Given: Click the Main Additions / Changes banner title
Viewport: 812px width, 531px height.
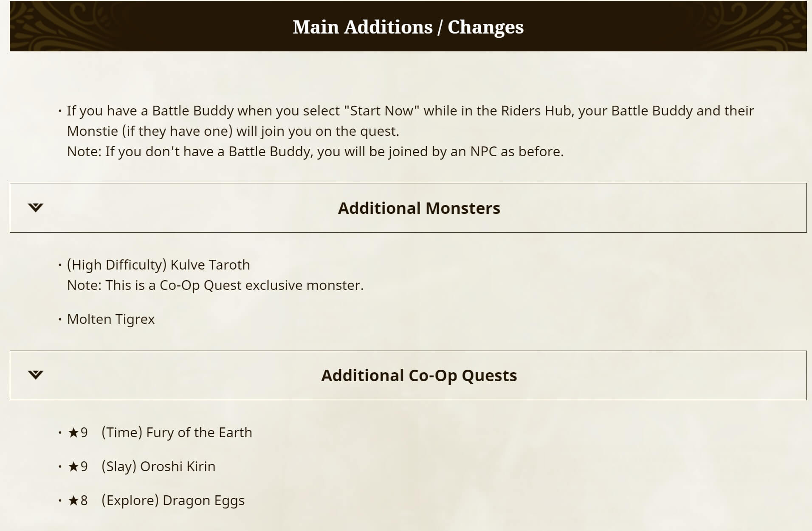Looking at the screenshot, I should [408, 27].
